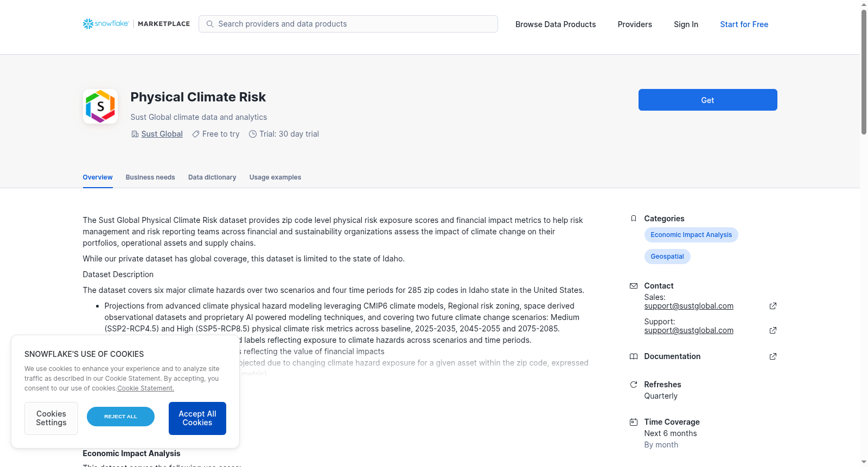This screenshot has width=868, height=467.
Task: Click the Time Coverage calendar icon
Action: pyautogui.click(x=634, y=422)
